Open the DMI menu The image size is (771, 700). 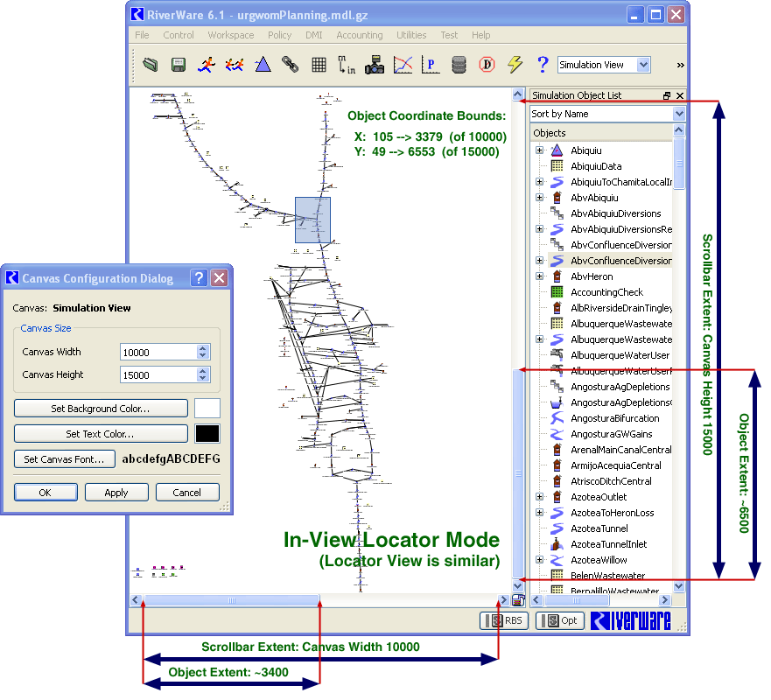(x=313, y=35)
